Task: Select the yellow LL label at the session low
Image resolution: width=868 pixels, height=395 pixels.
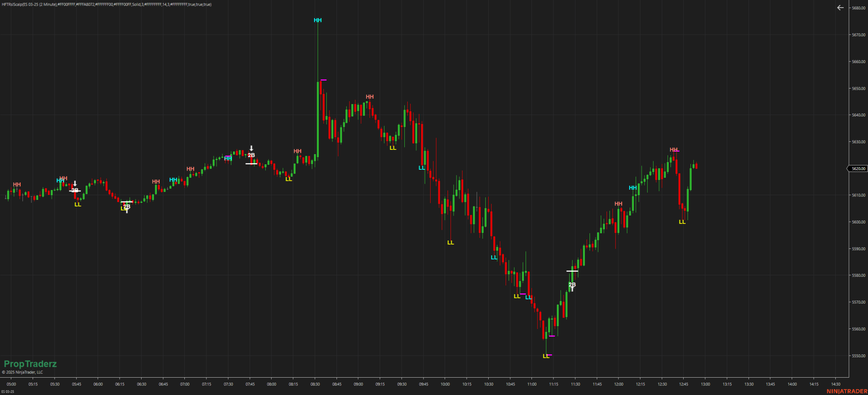Action: 545,356
